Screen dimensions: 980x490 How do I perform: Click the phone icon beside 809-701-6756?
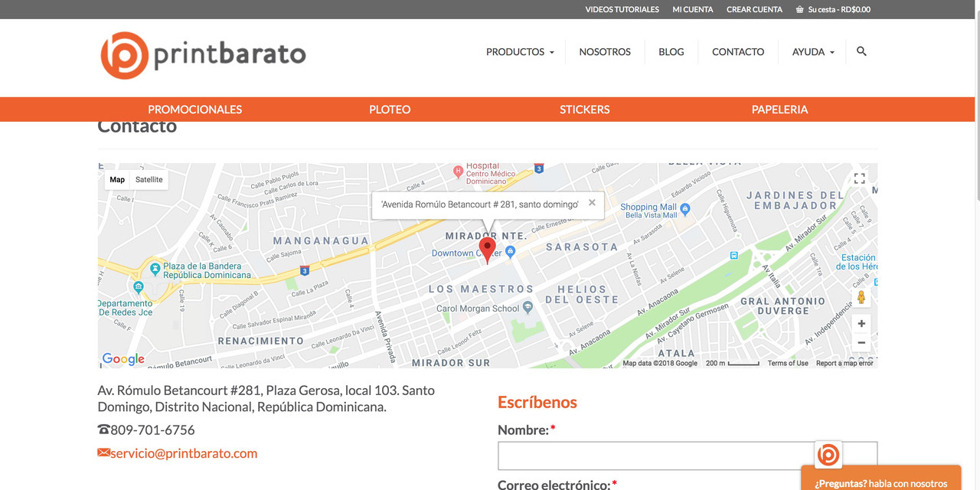[x=103, y=430]
